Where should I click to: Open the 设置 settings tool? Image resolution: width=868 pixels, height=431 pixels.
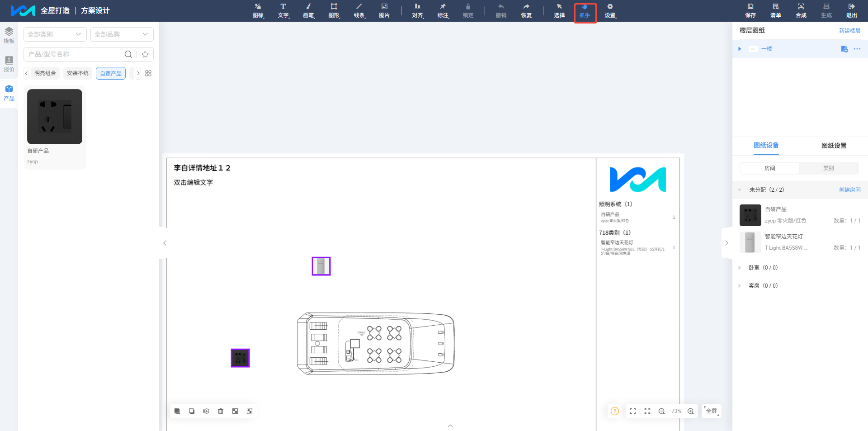click(x=610, y=11)
